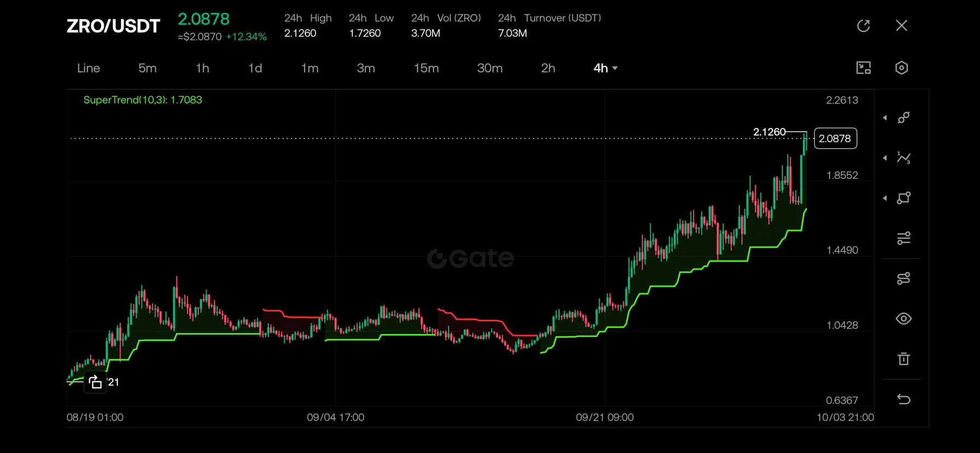
Task: Undo the last drawing action
Action: pos(904,399)
